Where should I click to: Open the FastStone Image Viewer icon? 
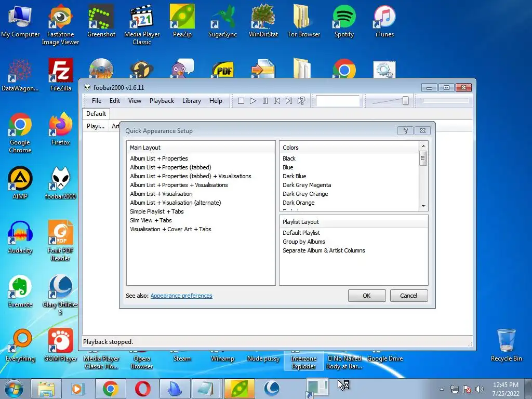60,24
